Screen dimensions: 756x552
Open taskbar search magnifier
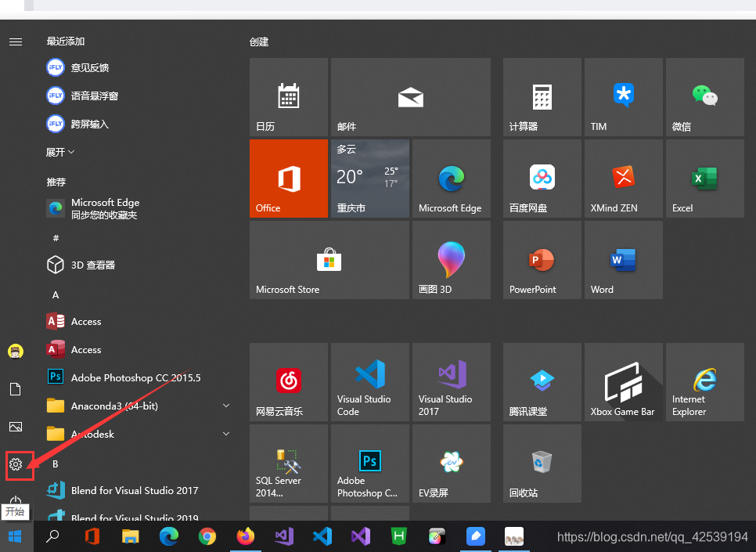[52, 536]
